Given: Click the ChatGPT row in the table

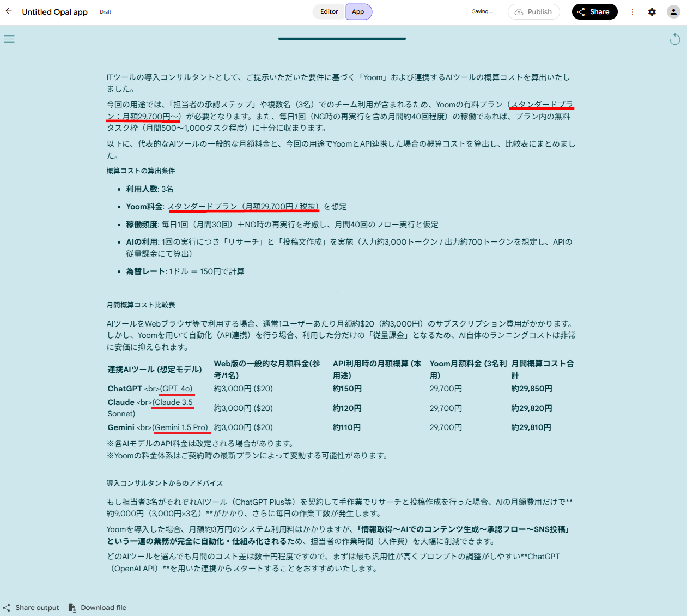Looking at the screenshot, I should pos(341,389).
